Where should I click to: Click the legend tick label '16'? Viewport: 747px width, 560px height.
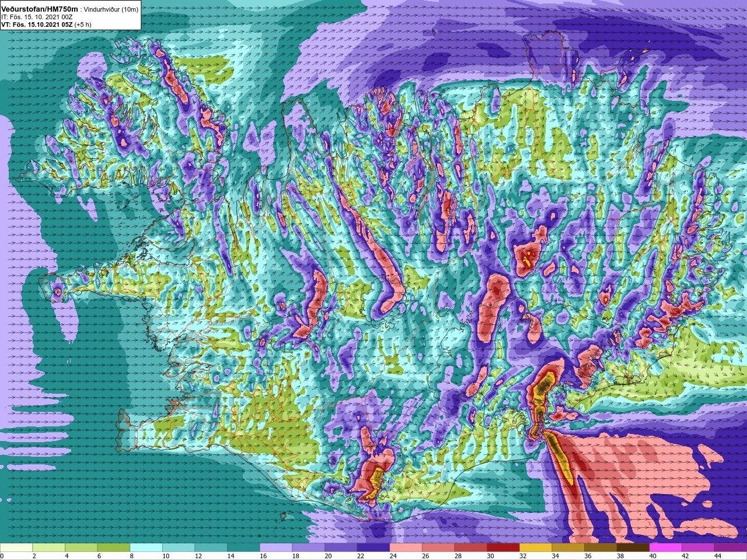(x=263, y=556)
